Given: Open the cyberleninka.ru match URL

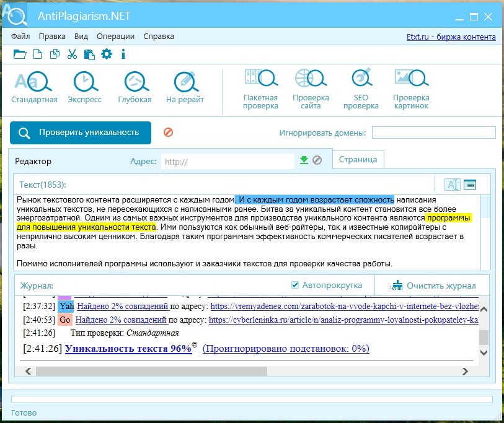Looking at the screenshot, I should pyautogui.click(x=343, y=320).
